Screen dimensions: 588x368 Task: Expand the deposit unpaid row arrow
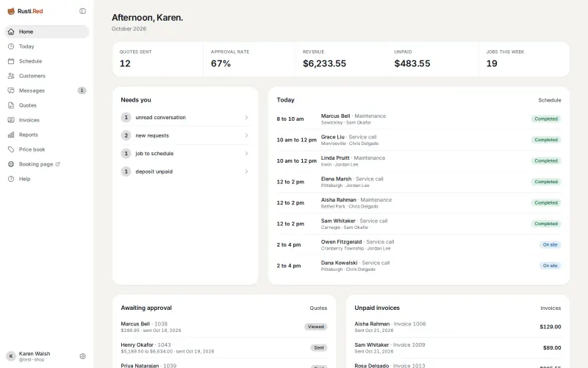coord(246,171)
